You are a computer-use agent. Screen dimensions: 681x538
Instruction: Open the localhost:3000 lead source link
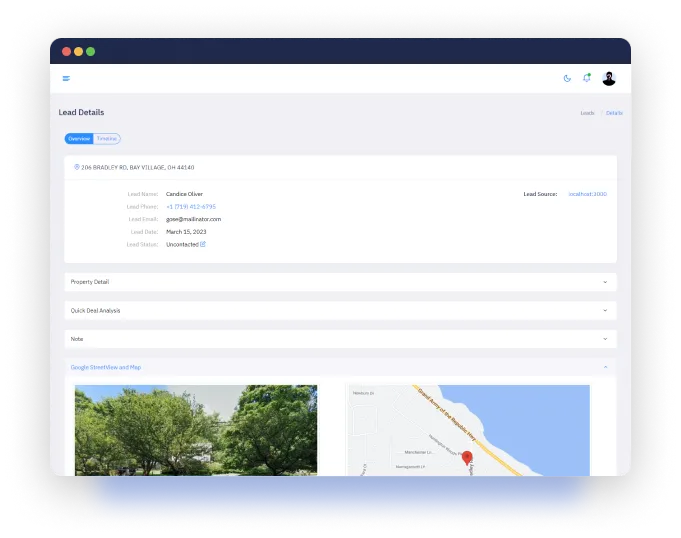(x=588, y=194)
